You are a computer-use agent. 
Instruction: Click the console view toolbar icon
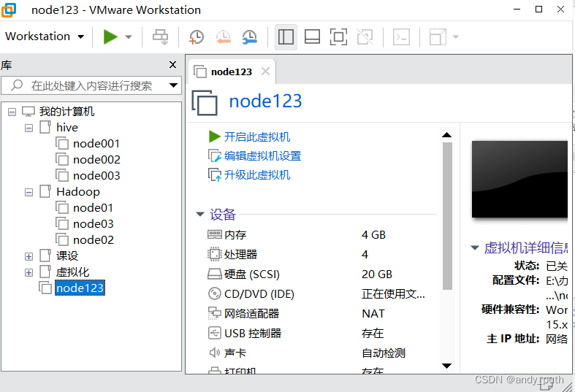[x=401, y=36]
